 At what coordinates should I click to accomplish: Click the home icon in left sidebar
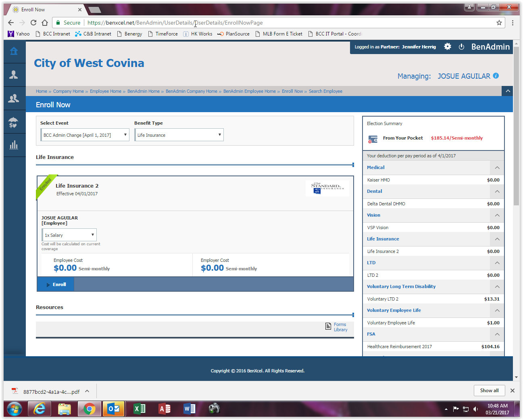pos(14,51)
